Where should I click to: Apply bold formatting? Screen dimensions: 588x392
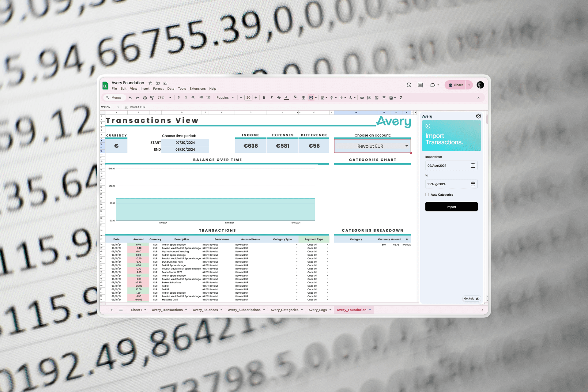264,98
